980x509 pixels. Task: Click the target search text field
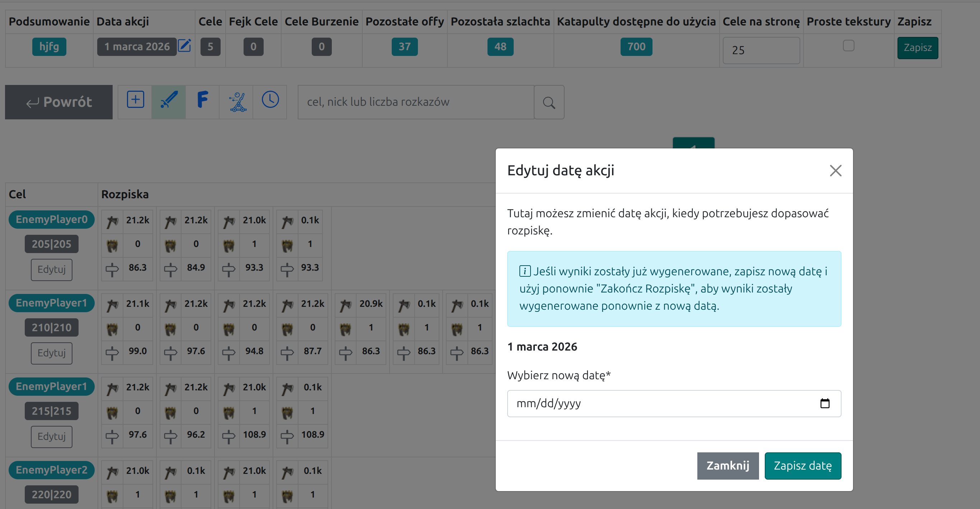(415, 102)
